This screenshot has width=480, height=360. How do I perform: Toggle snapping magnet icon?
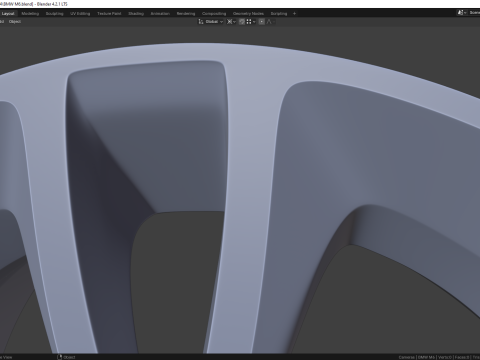(242, 22)
